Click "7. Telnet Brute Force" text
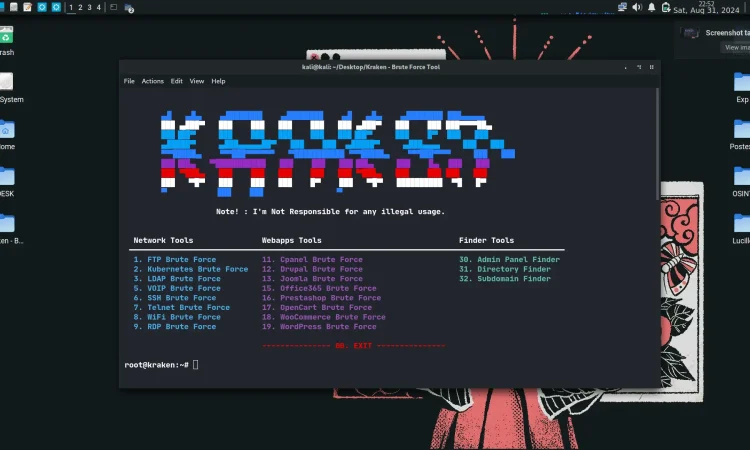Screen dimensions: 750x450 182,307
